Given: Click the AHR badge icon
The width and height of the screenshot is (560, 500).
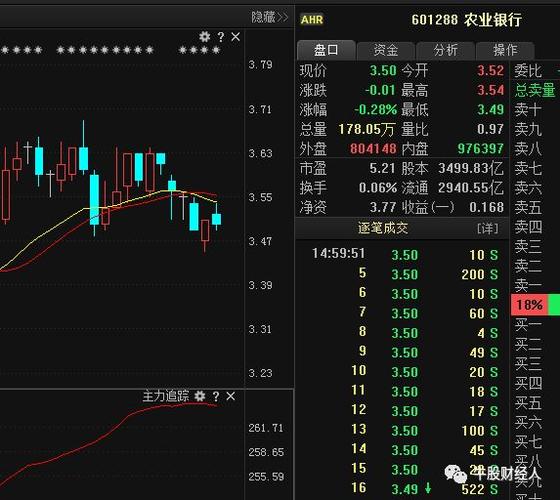Looking at the screenshot, I should click(312, 20).
